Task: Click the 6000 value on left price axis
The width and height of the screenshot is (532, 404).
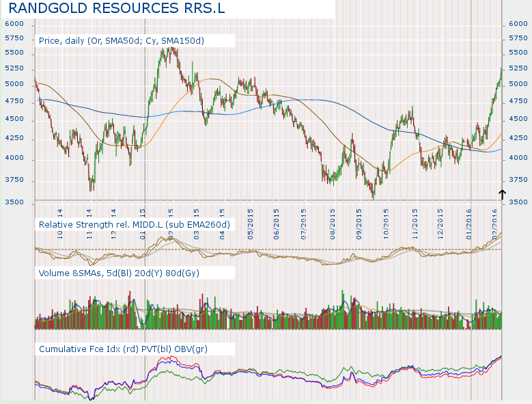Action: tap(14, 24)
